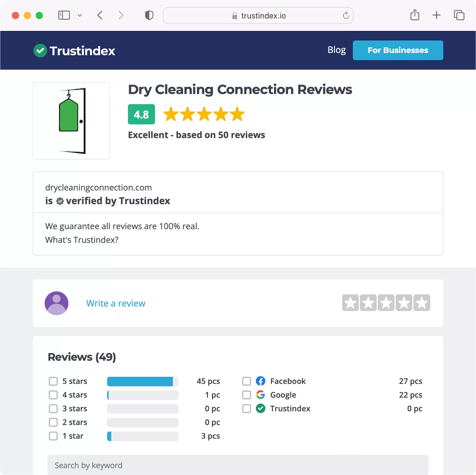
Task: Click the 5 stars rating progress bar
Action: (143, 381)
